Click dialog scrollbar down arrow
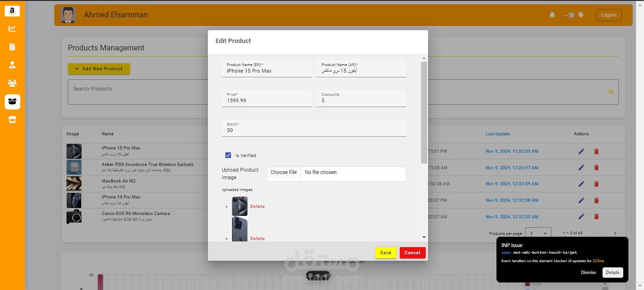644x290 pixels. pyautogui.click(x=424, y=237)
